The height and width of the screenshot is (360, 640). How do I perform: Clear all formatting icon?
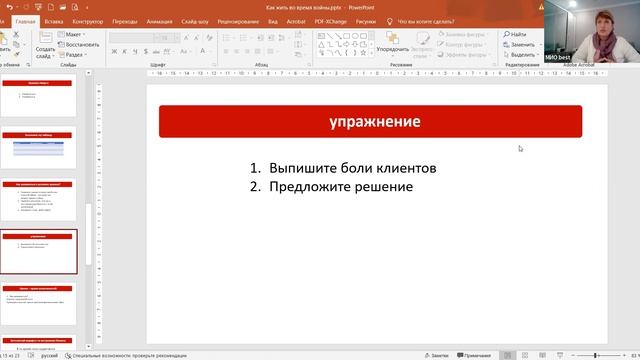209,38
